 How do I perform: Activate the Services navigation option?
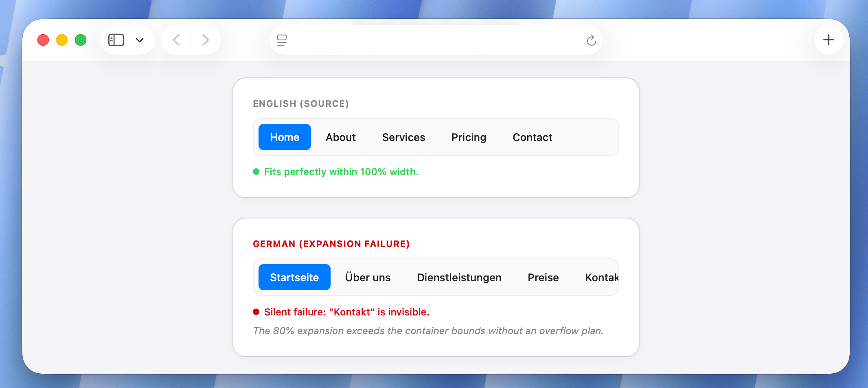403,137
